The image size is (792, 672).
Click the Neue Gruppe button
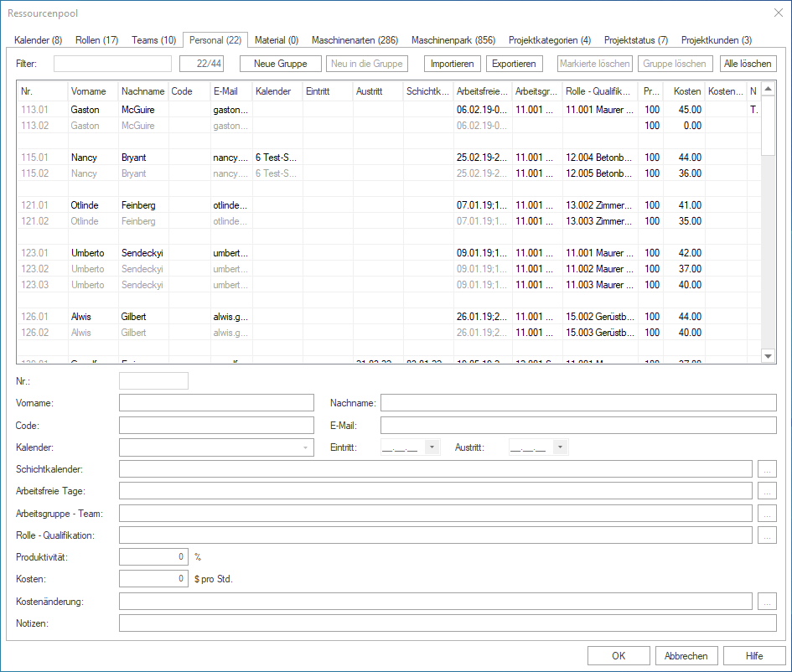point(282,63)
